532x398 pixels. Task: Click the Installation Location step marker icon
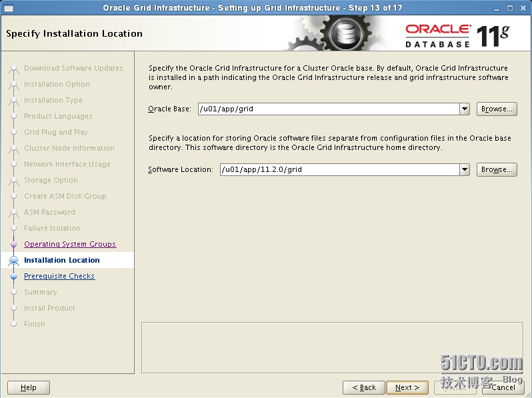click(13, 260)
